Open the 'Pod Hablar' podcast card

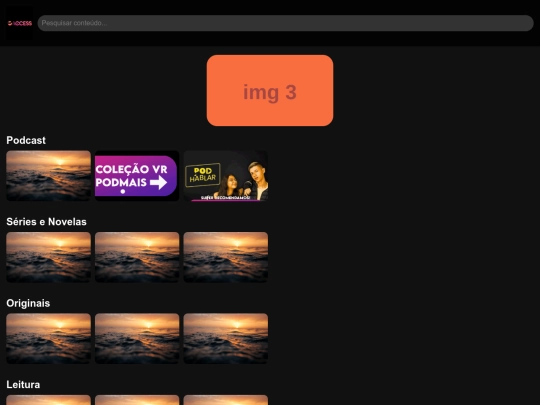click(226, 176)
